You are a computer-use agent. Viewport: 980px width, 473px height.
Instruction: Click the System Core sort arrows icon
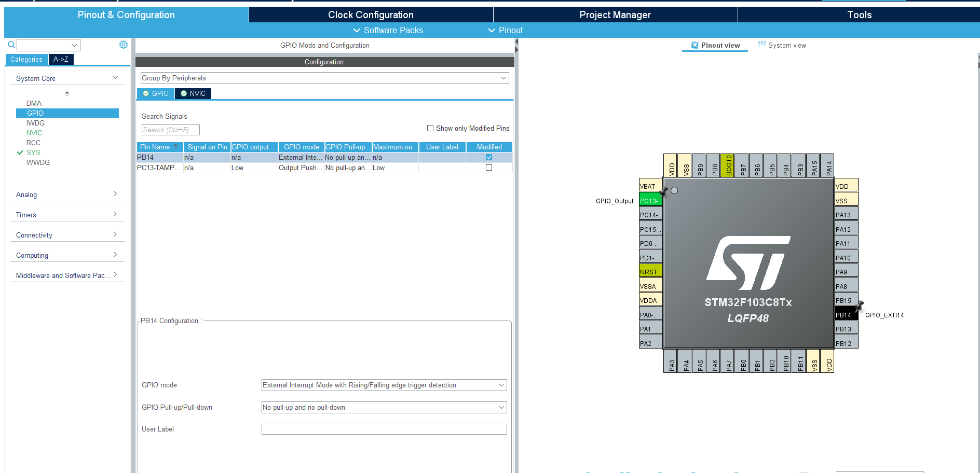coord(67,94)
